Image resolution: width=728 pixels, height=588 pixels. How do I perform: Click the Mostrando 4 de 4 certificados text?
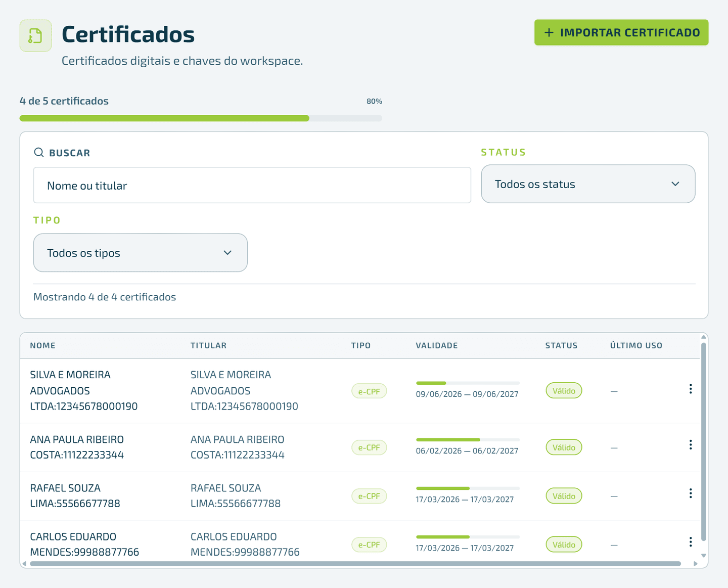pyautogui.click(x=105, y=297)
